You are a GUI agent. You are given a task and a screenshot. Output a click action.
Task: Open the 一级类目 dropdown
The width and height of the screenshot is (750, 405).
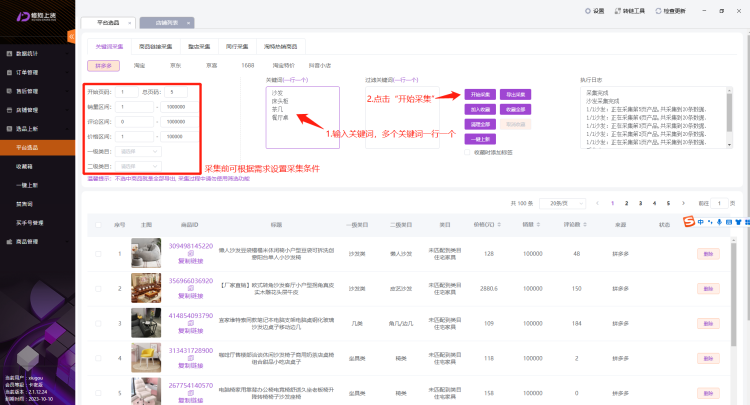142,152
